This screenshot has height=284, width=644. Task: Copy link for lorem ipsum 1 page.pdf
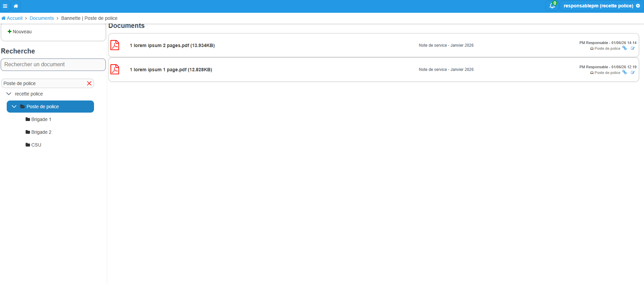[625, 73]
